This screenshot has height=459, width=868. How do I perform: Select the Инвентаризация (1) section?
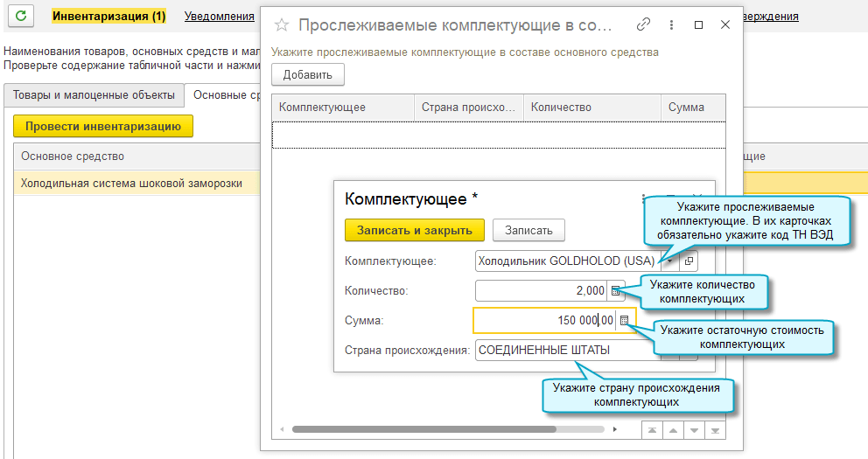pyautogui.click(x=108, y=16)
